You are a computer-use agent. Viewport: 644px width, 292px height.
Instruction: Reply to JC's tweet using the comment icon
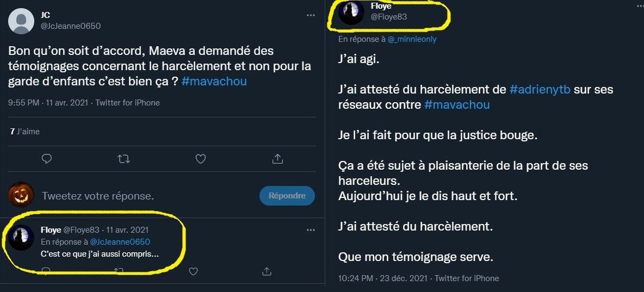[x=47, y=159]
